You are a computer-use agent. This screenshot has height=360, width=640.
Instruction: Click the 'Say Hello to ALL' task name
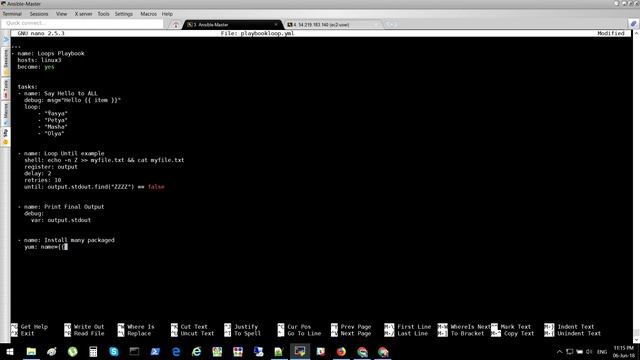tap(71, 93)
